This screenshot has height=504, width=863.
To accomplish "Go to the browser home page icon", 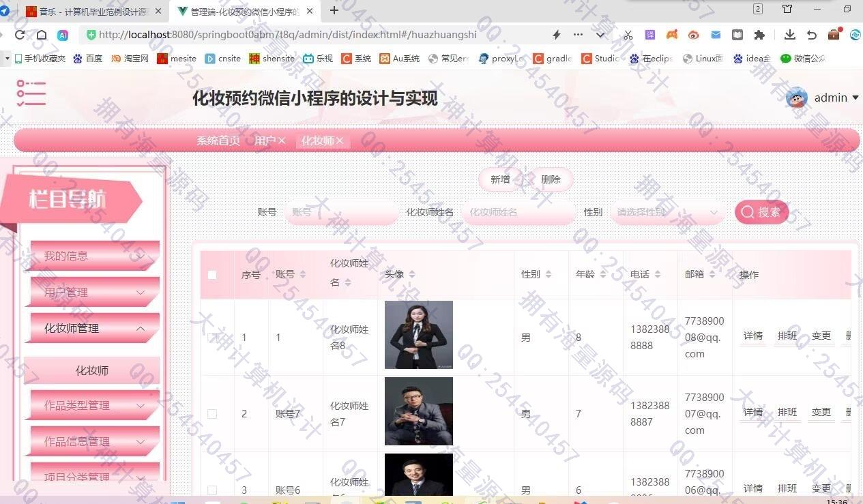I will pos(42,35).
